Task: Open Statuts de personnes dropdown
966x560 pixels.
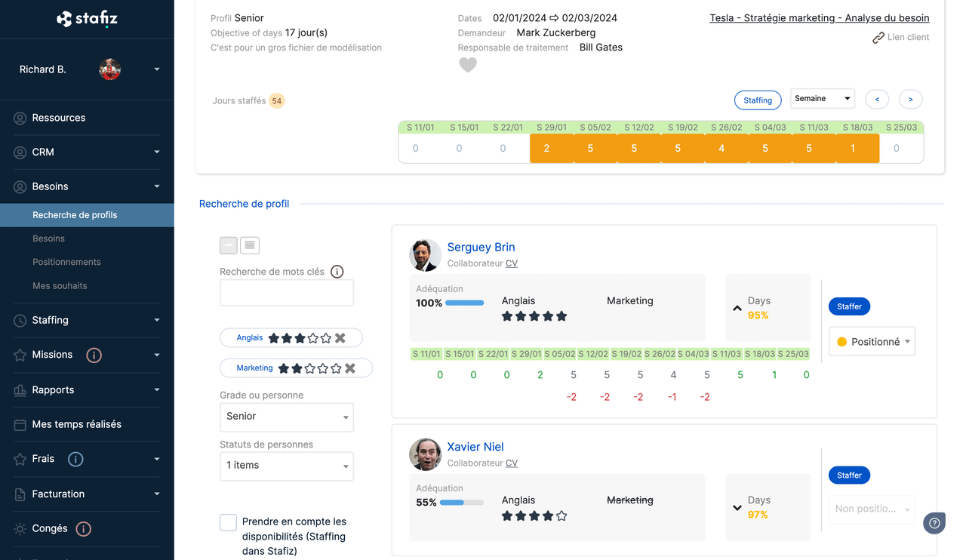Action: coord(287,466)
